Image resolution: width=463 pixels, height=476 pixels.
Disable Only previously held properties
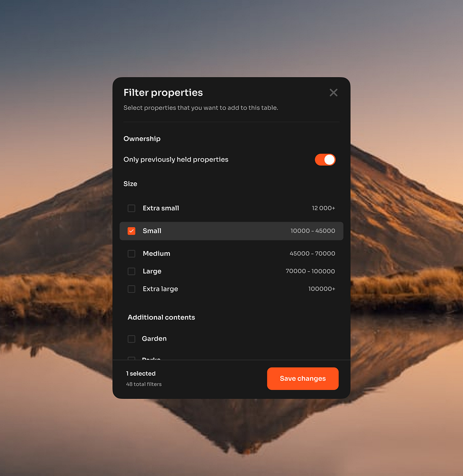[x=325, y=159]
